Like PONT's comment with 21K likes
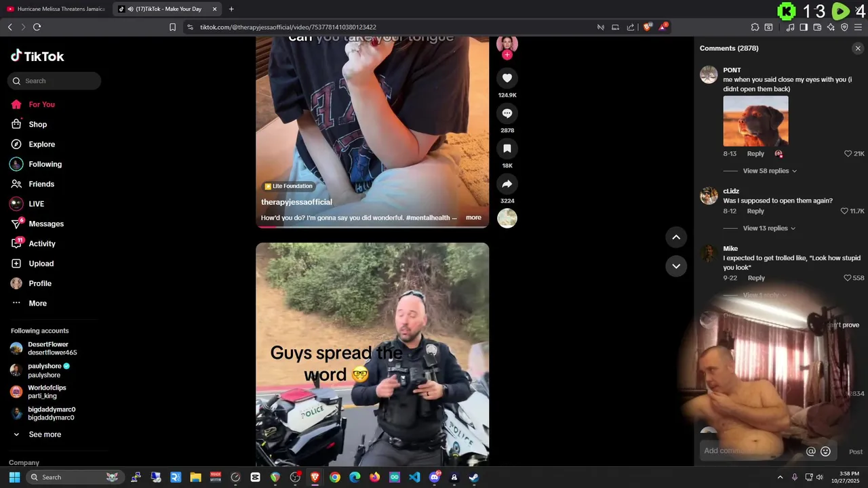This screenshot has width=868, height=488. point(848,154)
